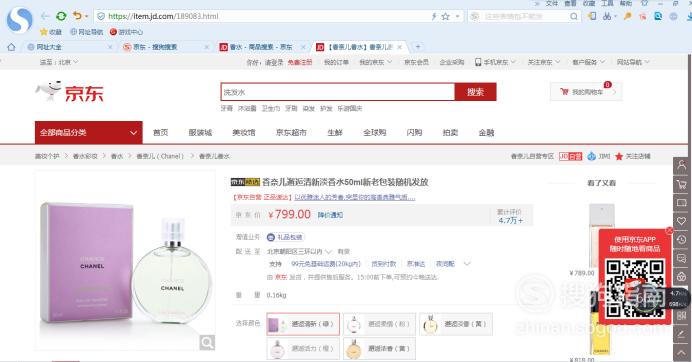
Task: Open the 京东超市 navigation item
Action: (291, 132)
